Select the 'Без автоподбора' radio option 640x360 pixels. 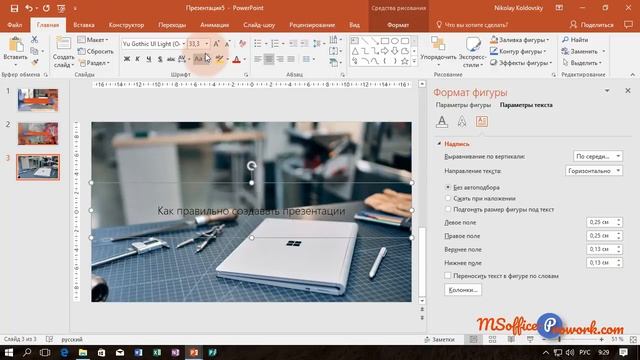pos(448,187)
